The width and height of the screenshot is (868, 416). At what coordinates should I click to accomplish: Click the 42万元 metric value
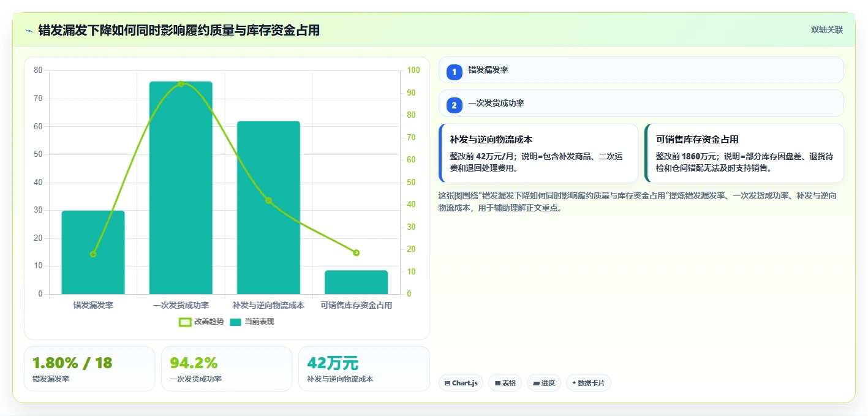(x=333, y=363)
